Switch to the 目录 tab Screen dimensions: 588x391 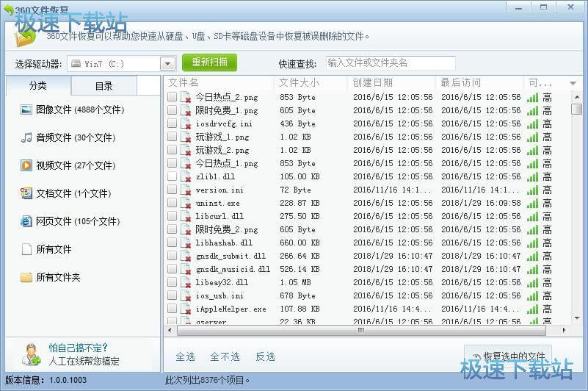[x=104, y=86]
